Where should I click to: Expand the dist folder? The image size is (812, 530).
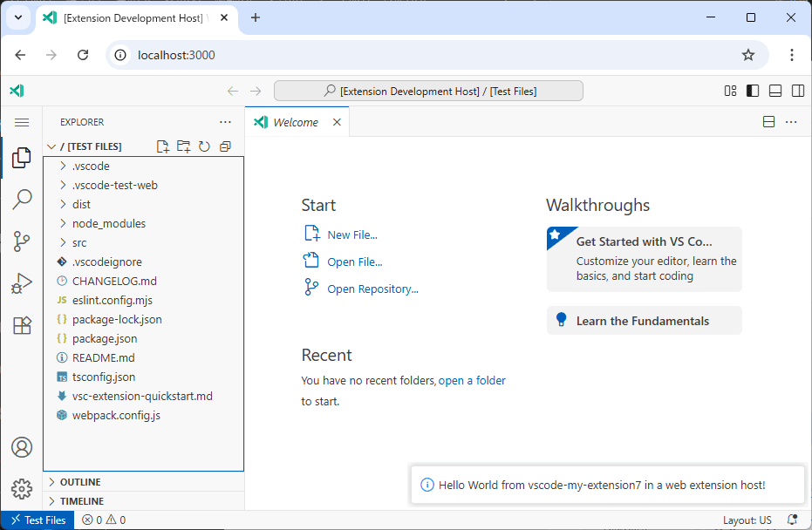(144, 205)
